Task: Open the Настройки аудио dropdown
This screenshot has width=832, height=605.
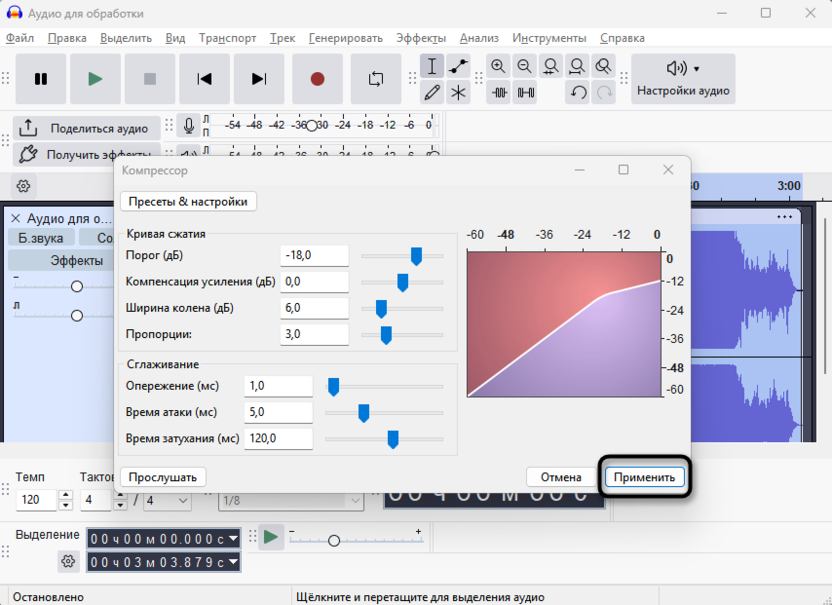Action: pyautogui.click(x=683, y=79)
